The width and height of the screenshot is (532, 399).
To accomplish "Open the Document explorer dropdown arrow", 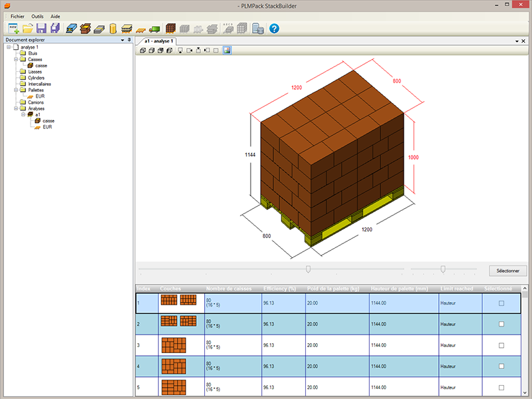I will pyautogui.click(x=122, y=40).
